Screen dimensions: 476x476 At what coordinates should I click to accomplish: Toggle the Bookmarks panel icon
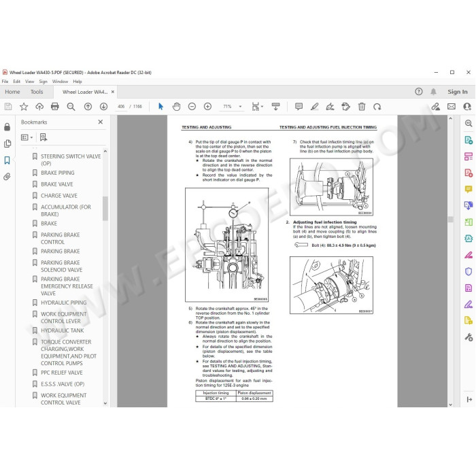7,160
